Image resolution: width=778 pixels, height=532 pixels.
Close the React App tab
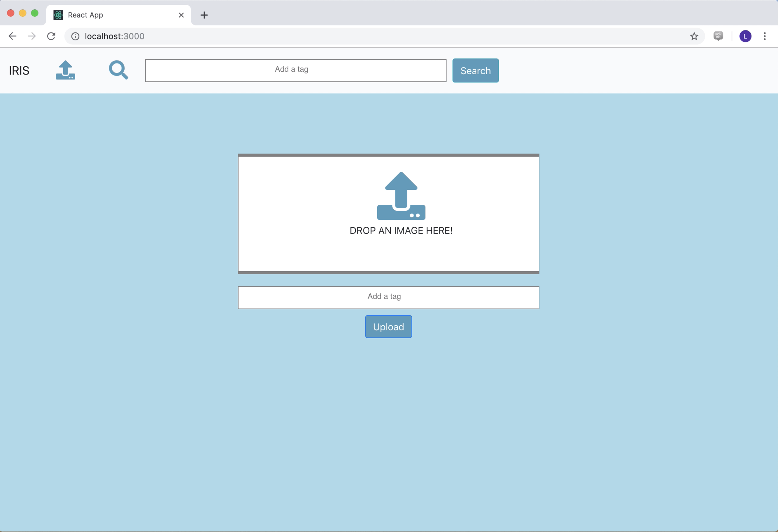[181, 15]
